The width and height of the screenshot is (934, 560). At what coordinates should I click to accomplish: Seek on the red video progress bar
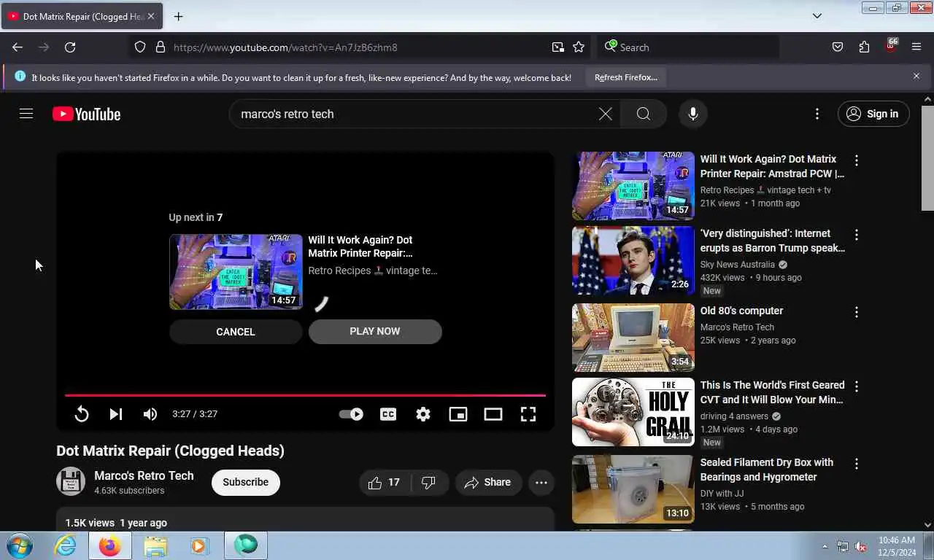pyautogui.click(x=305, y=395)
